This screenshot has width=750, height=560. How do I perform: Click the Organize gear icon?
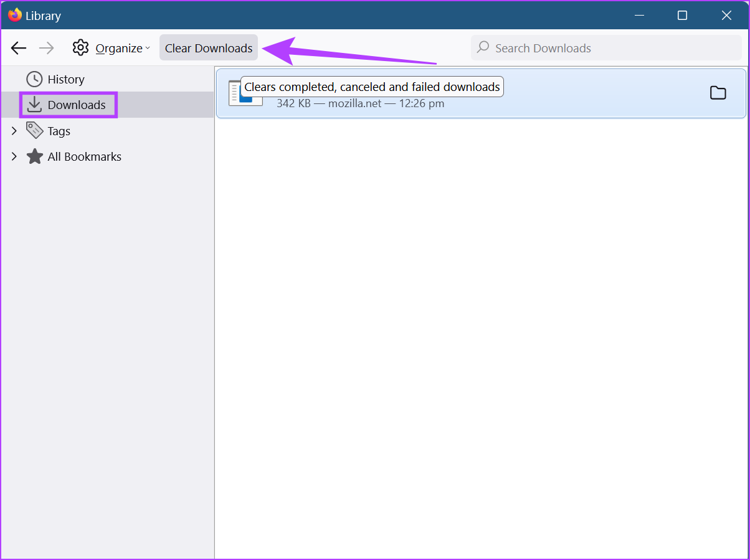coord(80,48)
